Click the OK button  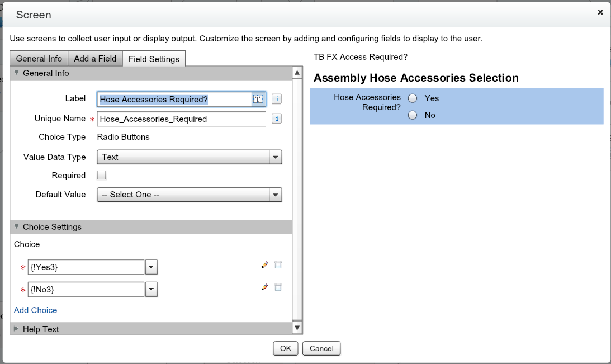tap(285, 348)
